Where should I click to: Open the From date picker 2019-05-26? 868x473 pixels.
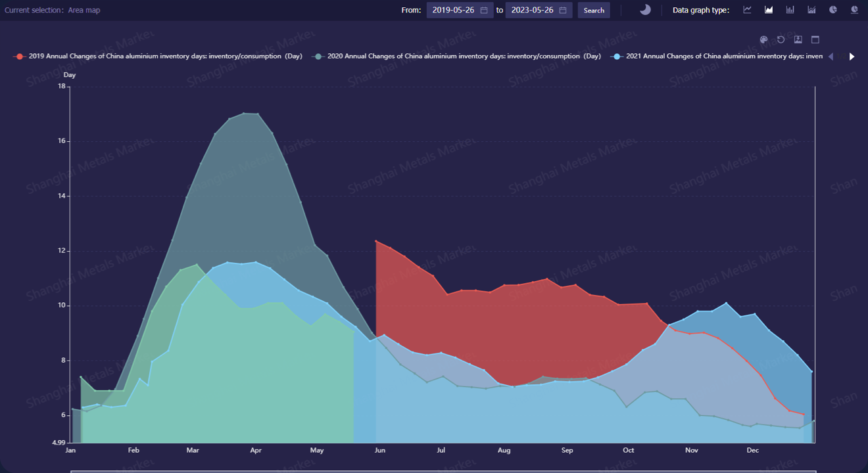coord(460,11)
